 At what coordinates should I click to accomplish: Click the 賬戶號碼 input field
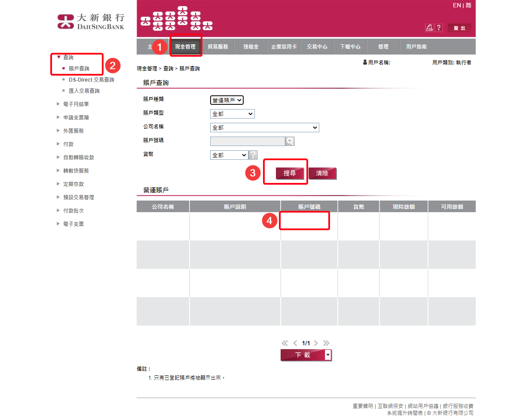coord(247,141)
